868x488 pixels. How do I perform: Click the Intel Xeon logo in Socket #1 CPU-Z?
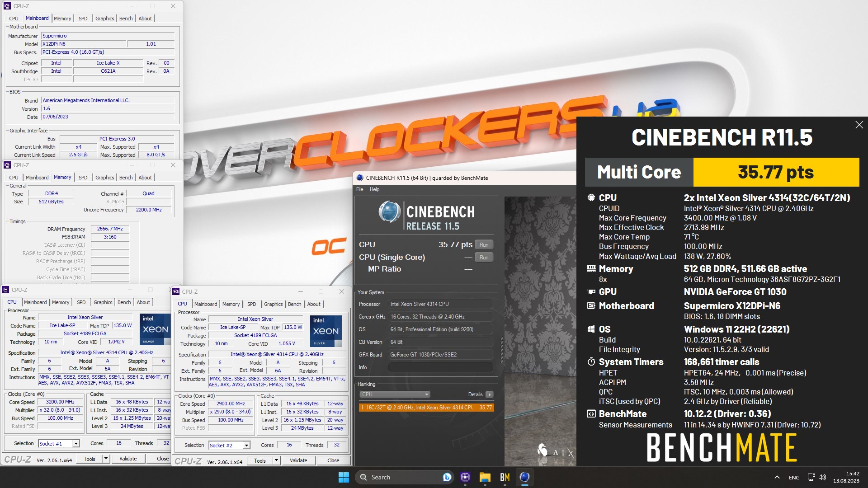click(x=155, y=329)
